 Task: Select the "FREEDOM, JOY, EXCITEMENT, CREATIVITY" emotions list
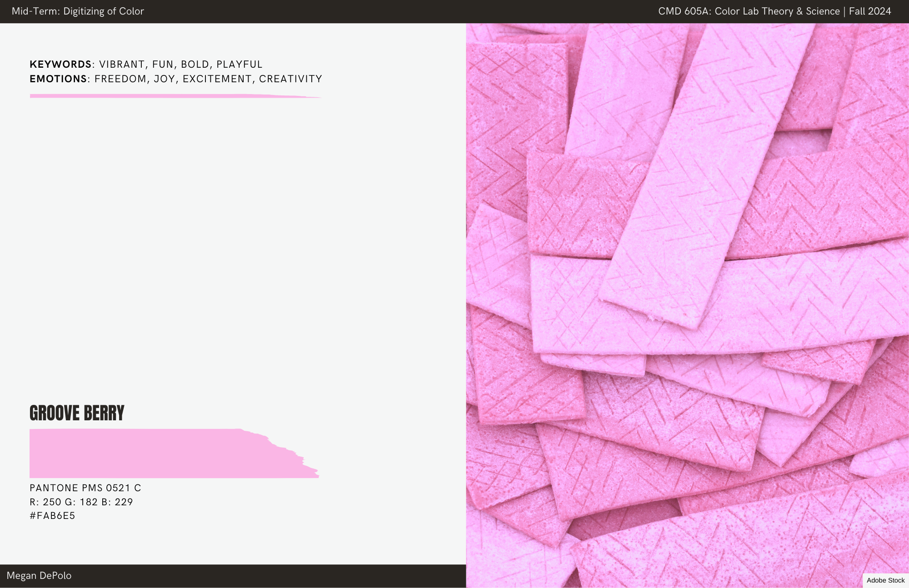coord(209,79)
